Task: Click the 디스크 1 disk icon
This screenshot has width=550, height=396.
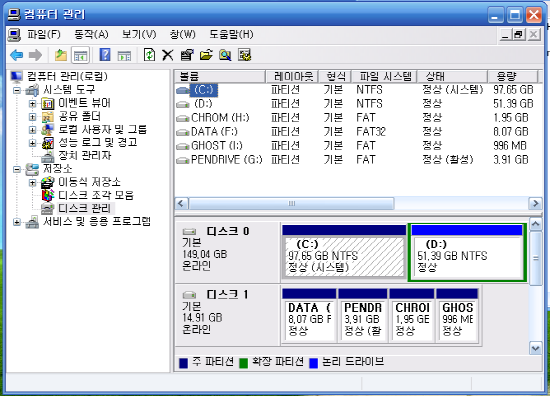Action: coord(189,294)
